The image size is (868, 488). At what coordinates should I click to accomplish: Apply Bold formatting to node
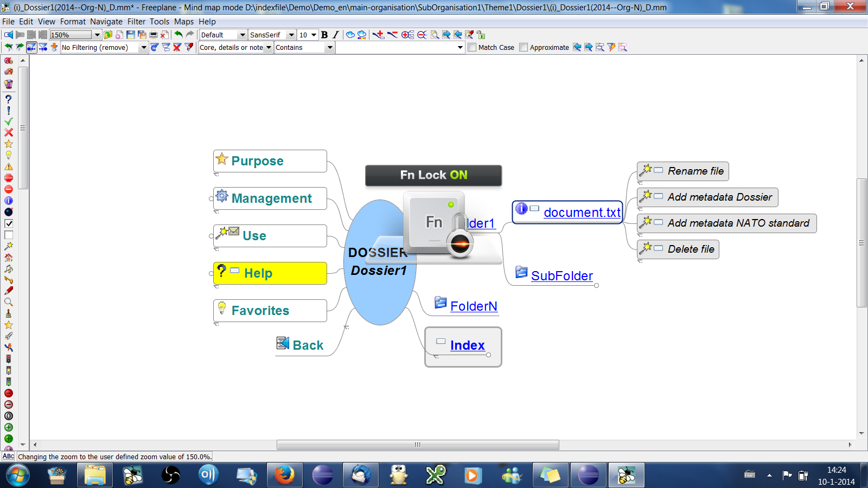coord(324,35)
